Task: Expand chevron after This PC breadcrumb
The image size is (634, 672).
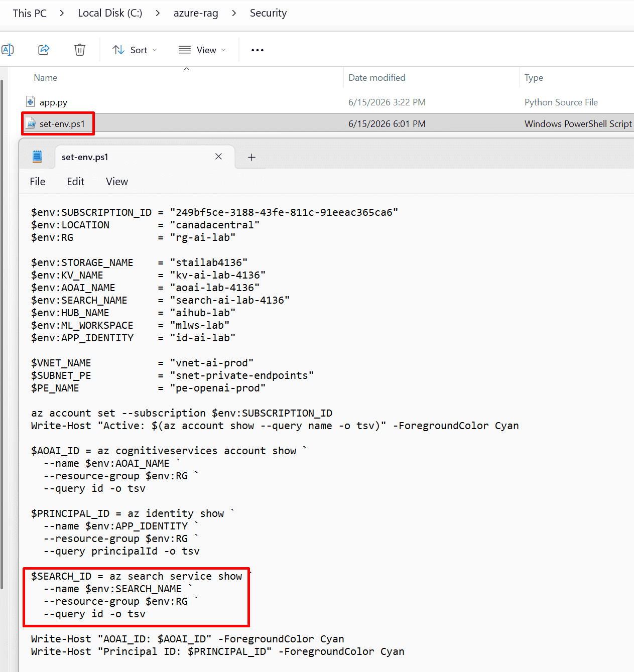Action: click(62, 13)
